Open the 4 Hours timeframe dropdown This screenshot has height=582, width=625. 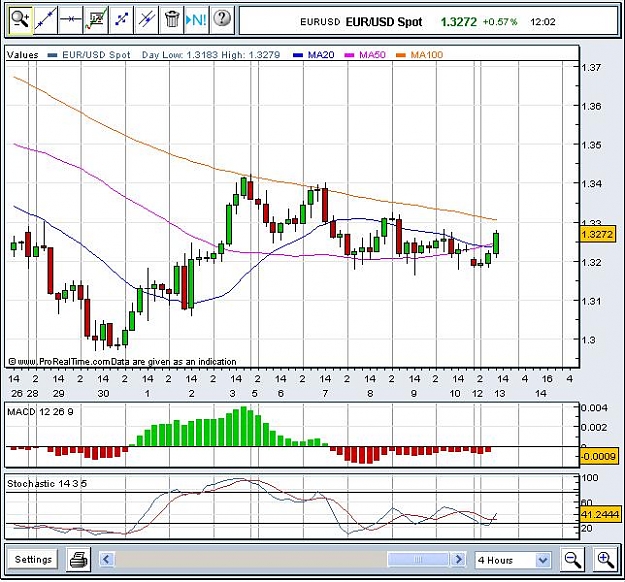(x=513, y=560)
